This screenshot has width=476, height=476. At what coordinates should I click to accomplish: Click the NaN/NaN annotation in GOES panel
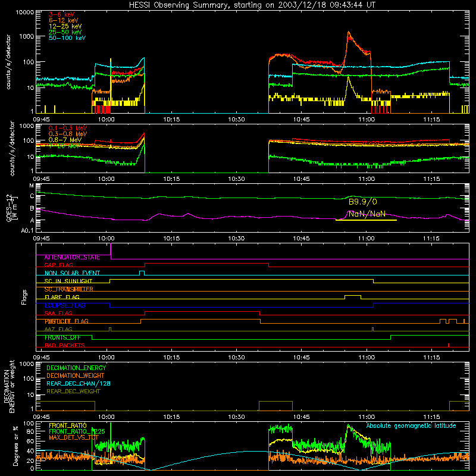(367, 214)
